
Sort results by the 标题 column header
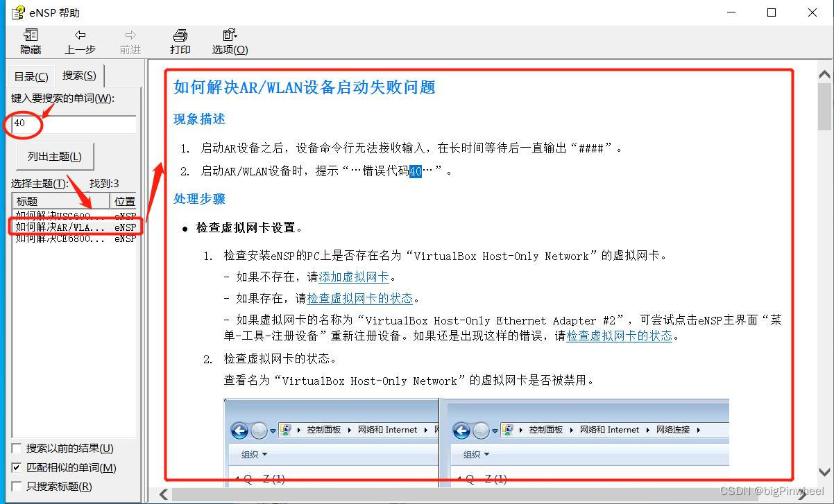tap(60, 201)
